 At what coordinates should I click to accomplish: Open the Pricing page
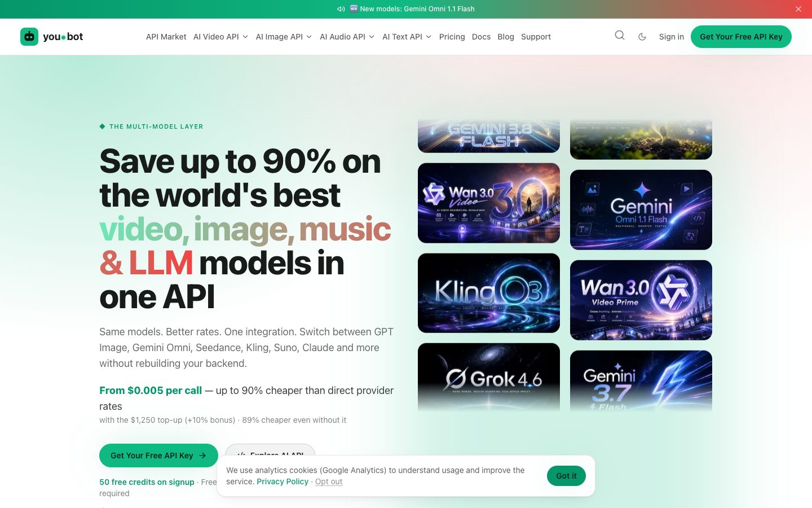click(452, 37)
